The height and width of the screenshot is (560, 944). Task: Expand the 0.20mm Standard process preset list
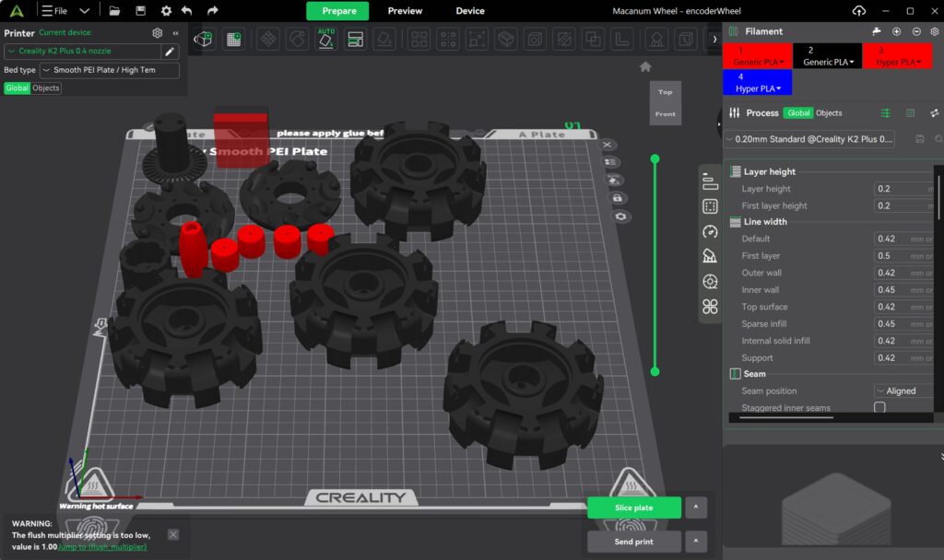tap(809, 139)
